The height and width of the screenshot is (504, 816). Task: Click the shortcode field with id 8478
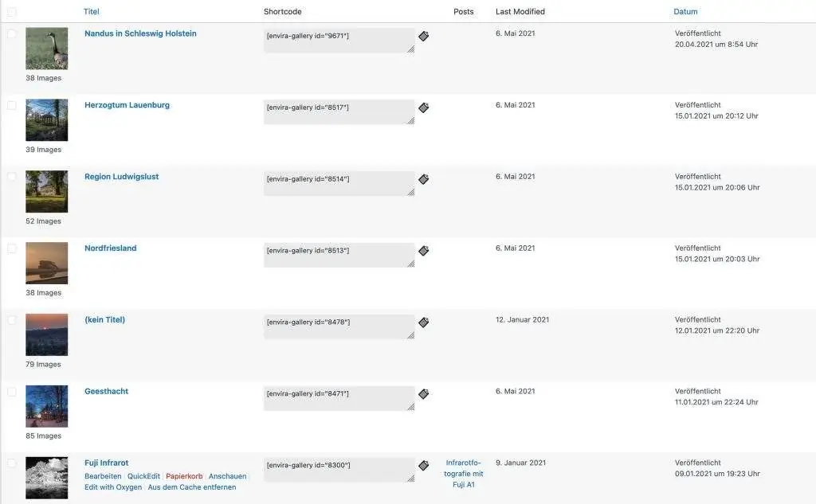pos(339,326)
